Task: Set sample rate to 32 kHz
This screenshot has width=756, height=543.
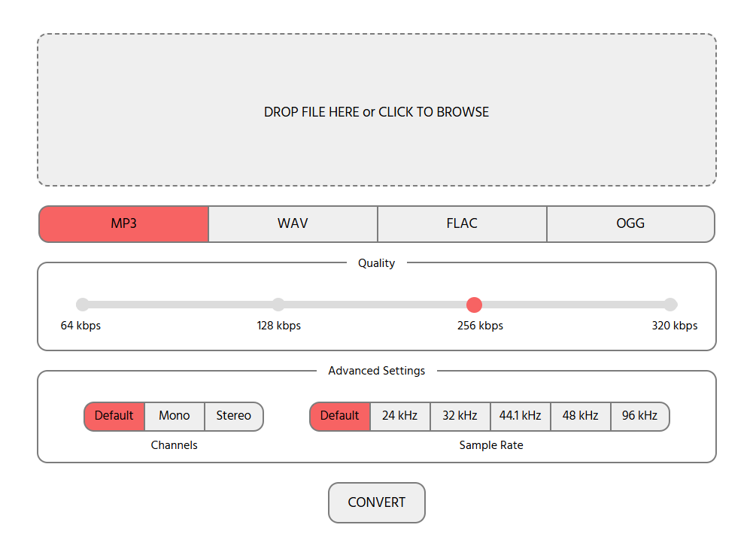Action: point(460,416)
